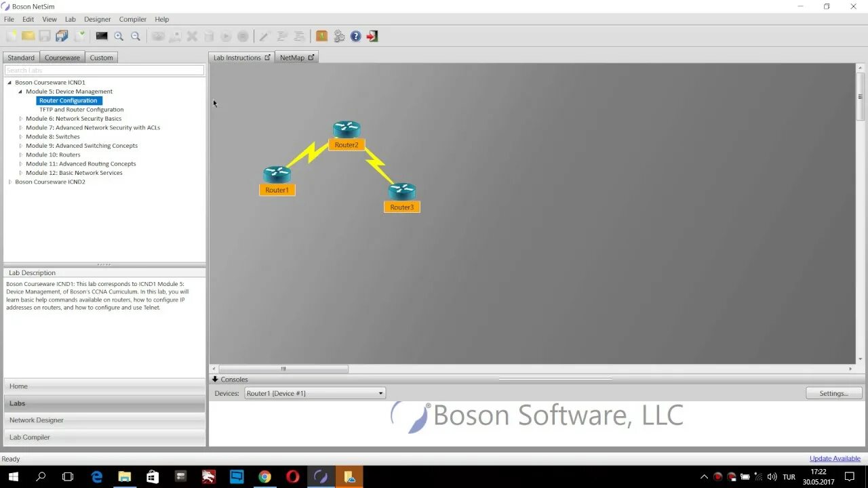Open the View menu
This screenshot has height=488, width=868.
50,19
